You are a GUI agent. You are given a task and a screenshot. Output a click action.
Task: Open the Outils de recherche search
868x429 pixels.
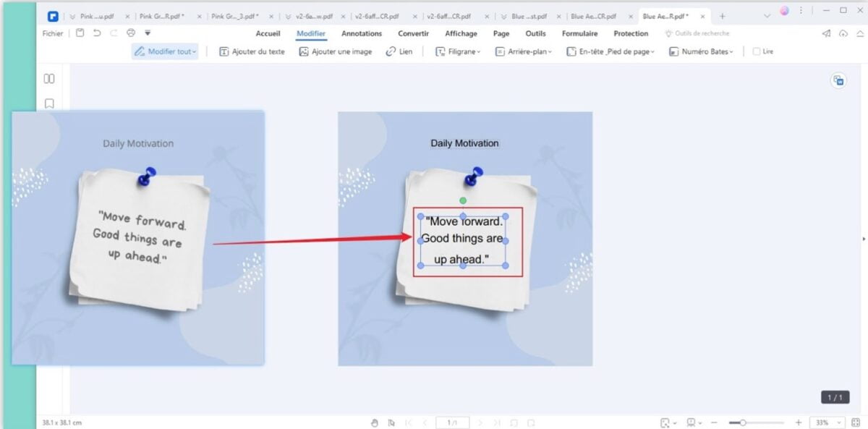pos(697,33)
